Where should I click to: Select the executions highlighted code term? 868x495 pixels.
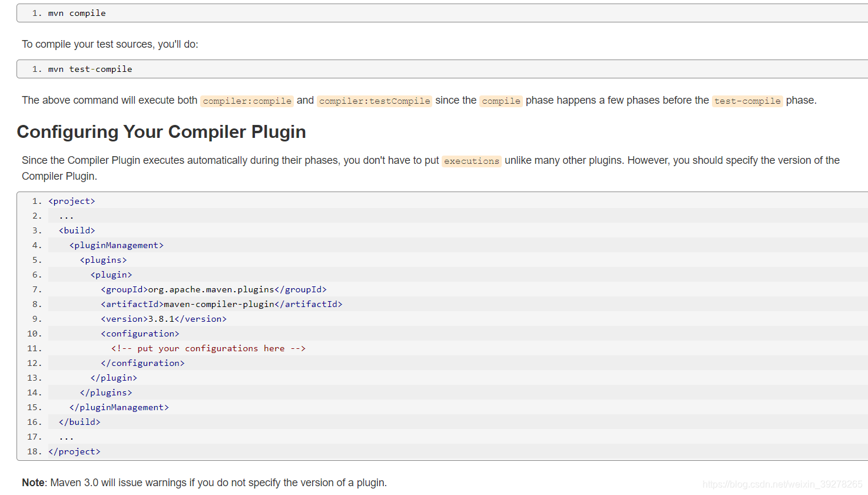471,160
